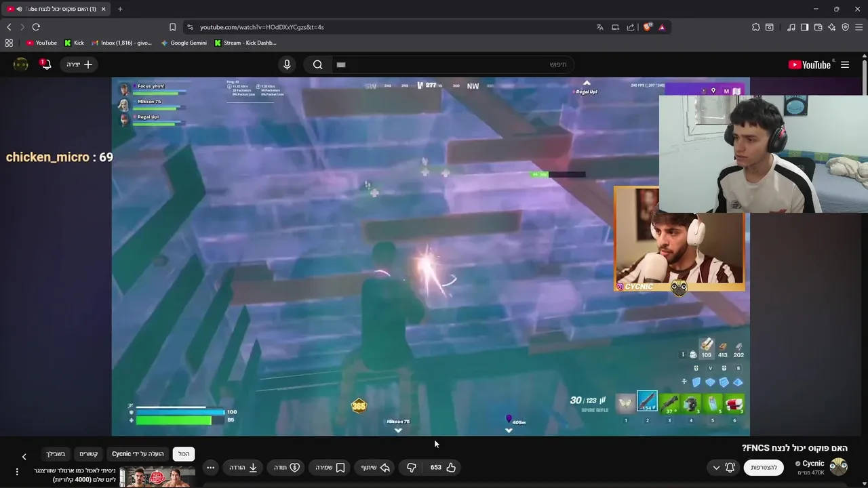Viewport: 868px width, 488px height.
Task: Select the קשורים filter chip
Action: (88, 454)
